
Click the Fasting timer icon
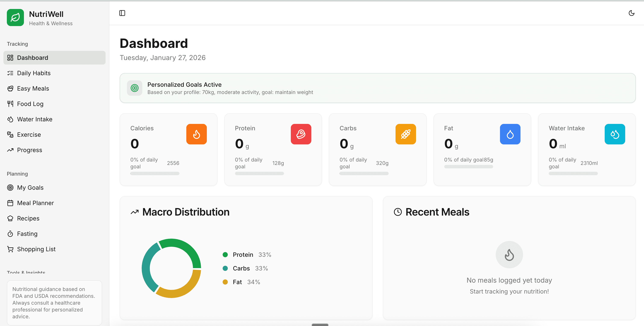point(10,233)
